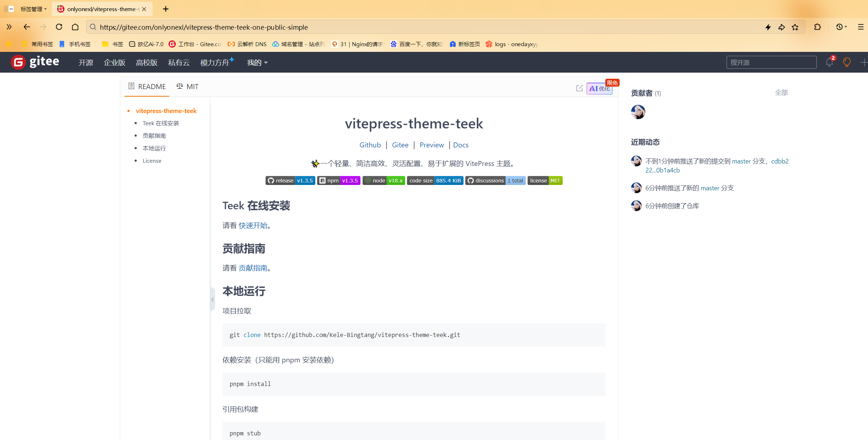Open the notifications bell icon
Viewport: 868px width, 440px height.
[829, 62]
